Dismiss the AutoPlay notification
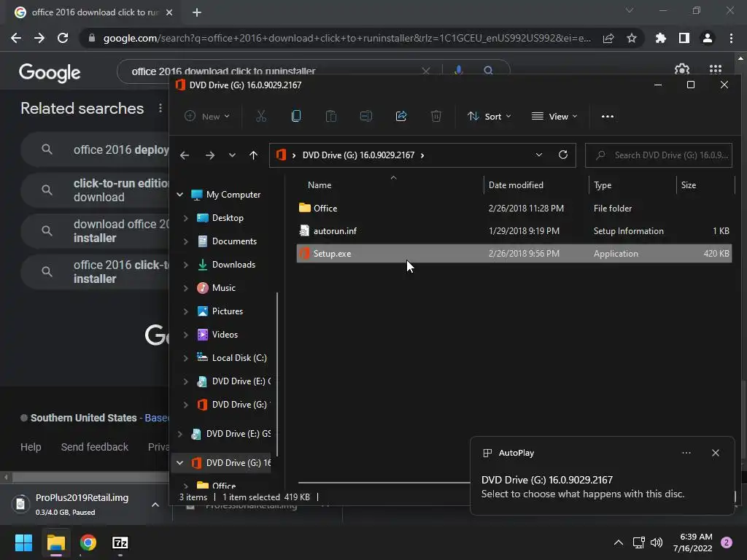 pyautogui.click(x=715, y=453)
